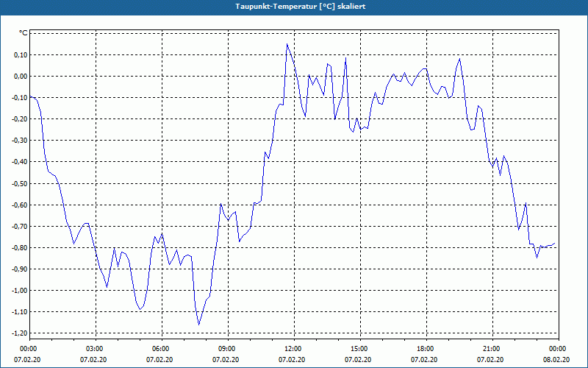The image size is (588, 368).
Task: Click the 08.02.20 date label
Action: point(556,360)
